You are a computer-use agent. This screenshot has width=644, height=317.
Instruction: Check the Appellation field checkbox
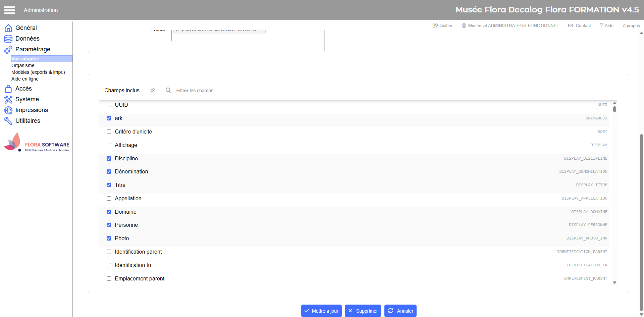click(109, 199)
